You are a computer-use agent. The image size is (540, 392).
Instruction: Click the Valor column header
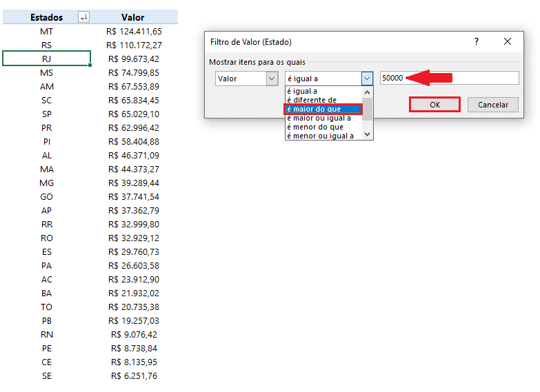click(x=133, y=17)
